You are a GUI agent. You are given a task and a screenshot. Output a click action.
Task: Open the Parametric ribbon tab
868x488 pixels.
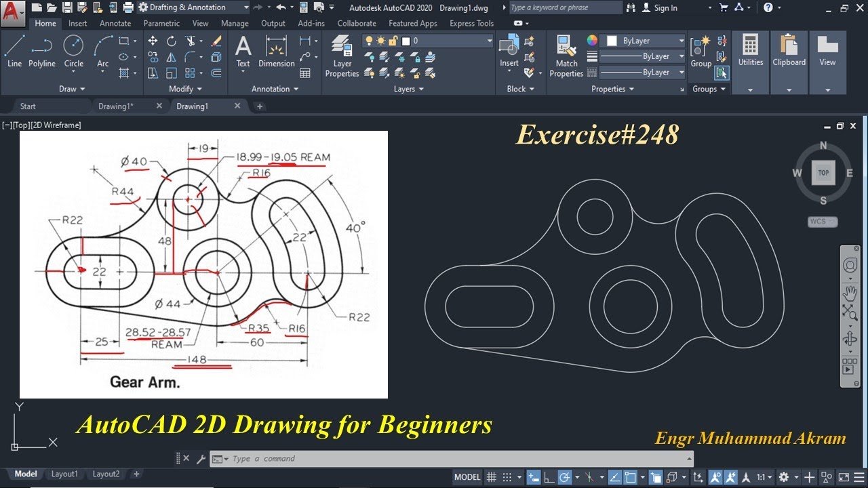(x=161, y=23)
